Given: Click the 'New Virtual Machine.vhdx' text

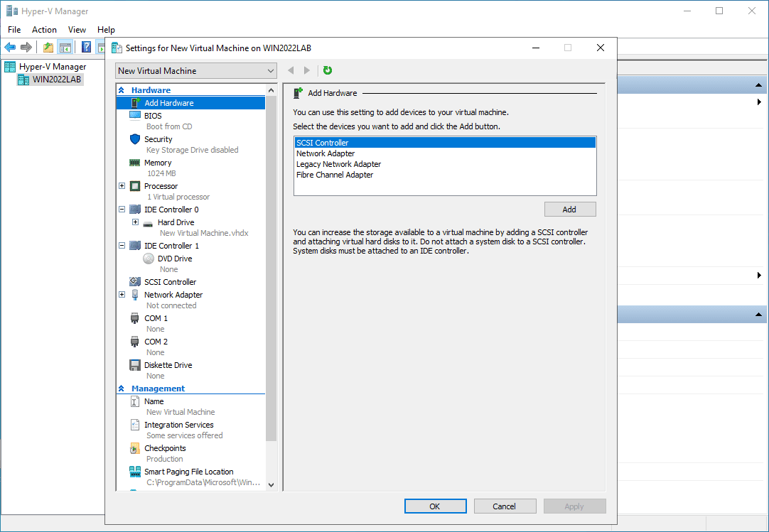Looking at the screenshot, I should [204, 234].
